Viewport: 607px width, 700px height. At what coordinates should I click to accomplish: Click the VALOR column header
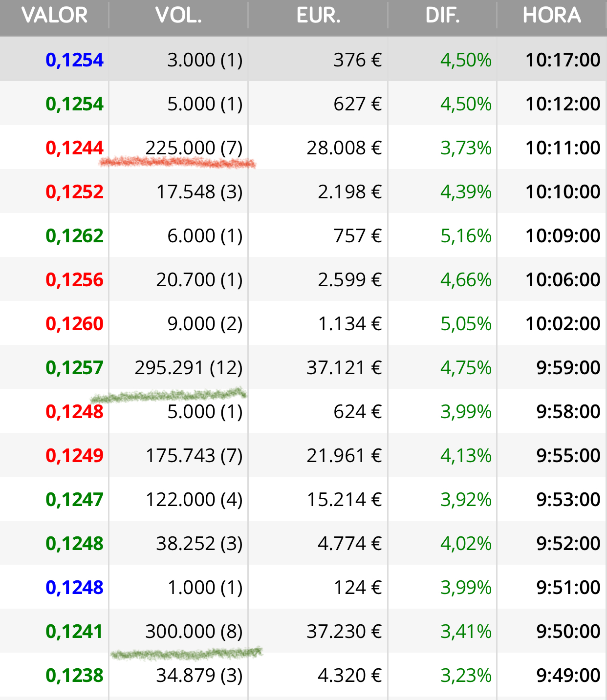54,15
